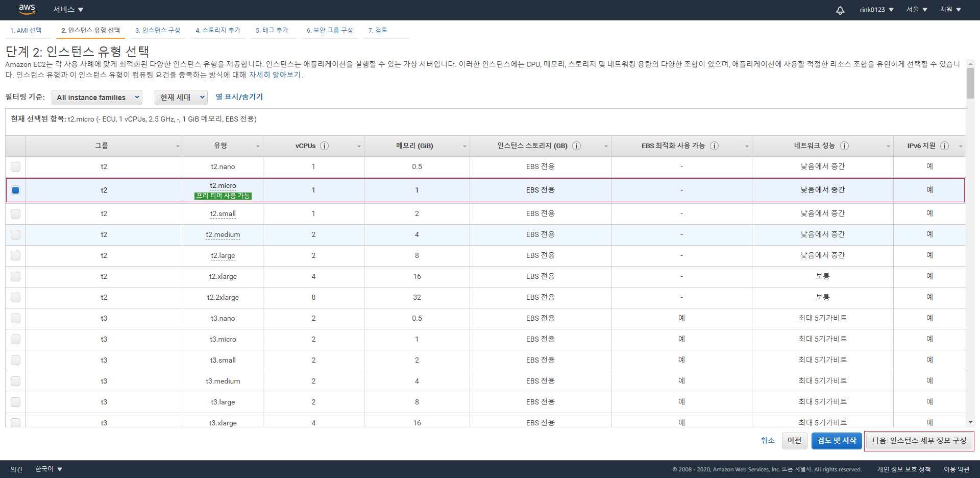This screenshot has height=478, width=980.
Task: Go to step 5. 태그 추가
Action: [x=272, y=30]
